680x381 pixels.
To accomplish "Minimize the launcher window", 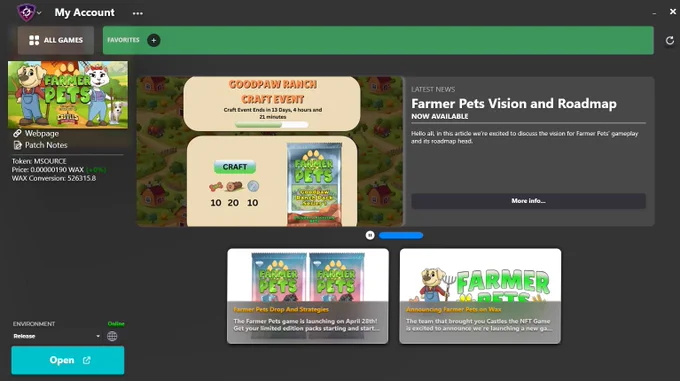I will point(654,13).
